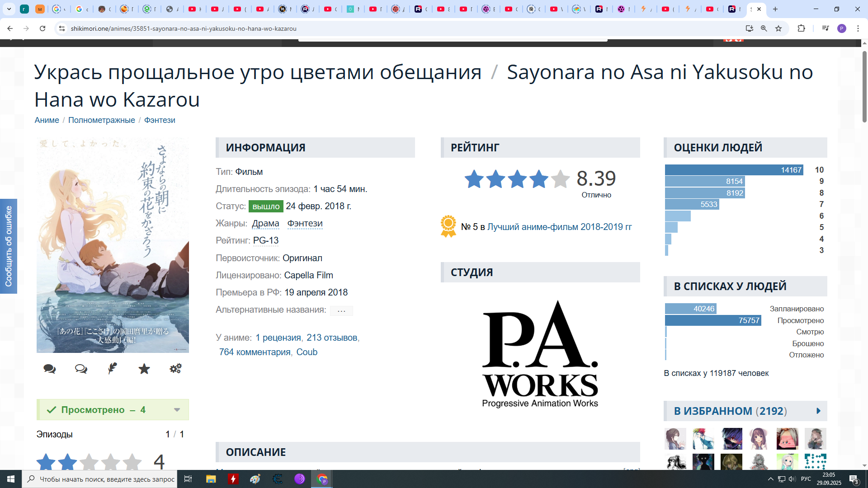
Task: Open Лучший аниме-фильм 2018-2019 collection link
Action: tap(559, 227)
